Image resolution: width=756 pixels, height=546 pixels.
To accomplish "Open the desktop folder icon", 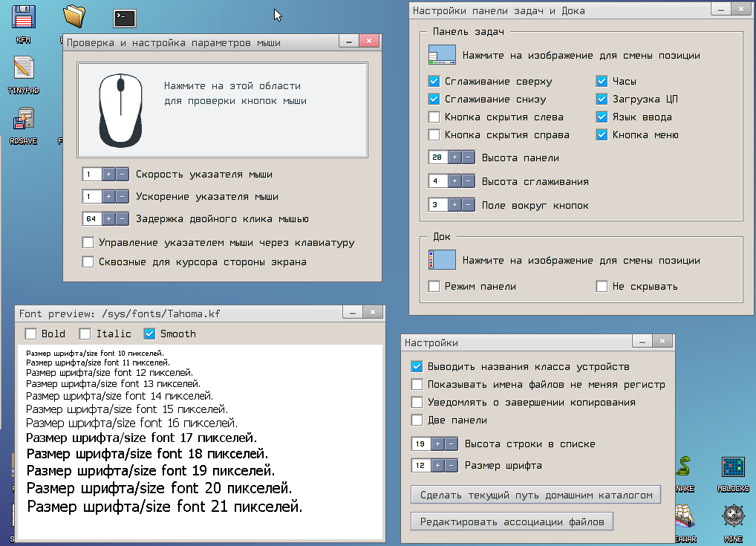I will click(74, 16).
